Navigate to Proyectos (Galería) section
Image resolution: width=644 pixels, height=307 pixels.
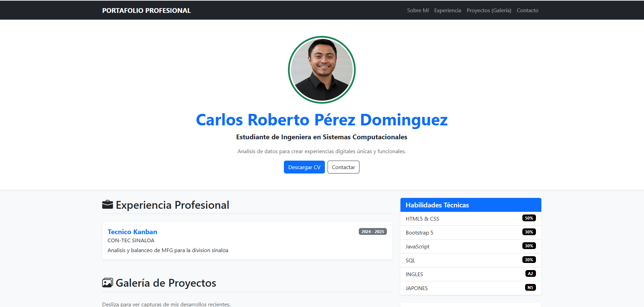pyautogui.click(x=489, y=10)
